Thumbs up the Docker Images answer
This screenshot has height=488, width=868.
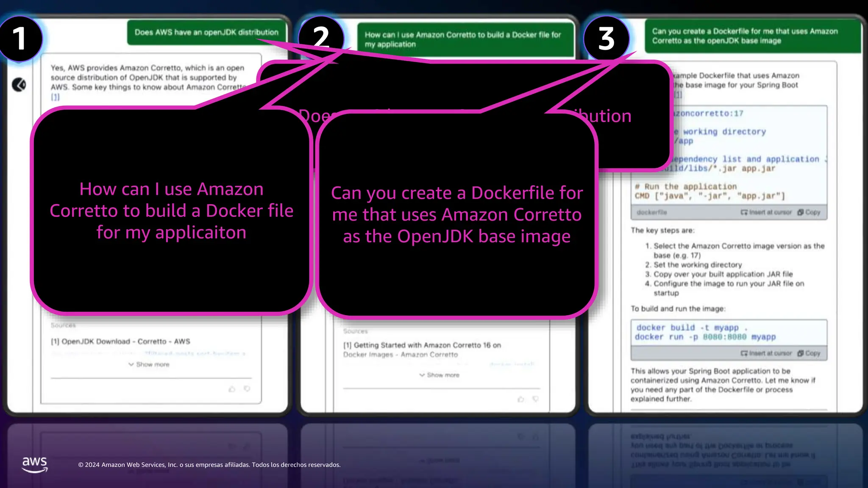click(x=520, y=399)
